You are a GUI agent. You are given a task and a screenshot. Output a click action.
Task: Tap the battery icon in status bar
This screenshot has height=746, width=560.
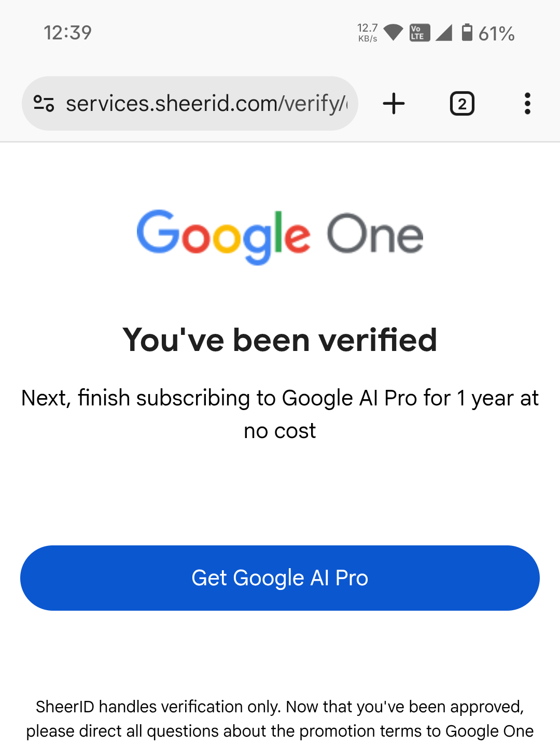[x=467, y=33]
